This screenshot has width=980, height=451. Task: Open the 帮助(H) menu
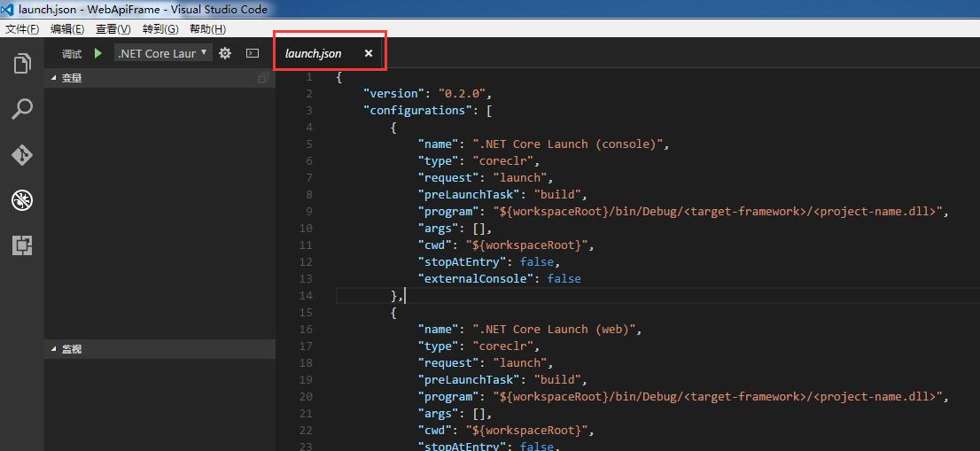[x=208, y=29]
